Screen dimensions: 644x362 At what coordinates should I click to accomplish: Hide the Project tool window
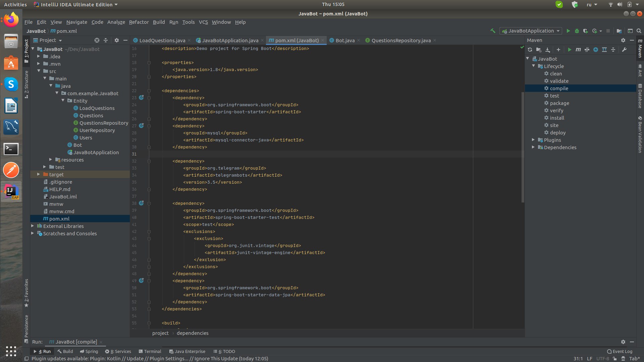125,40
